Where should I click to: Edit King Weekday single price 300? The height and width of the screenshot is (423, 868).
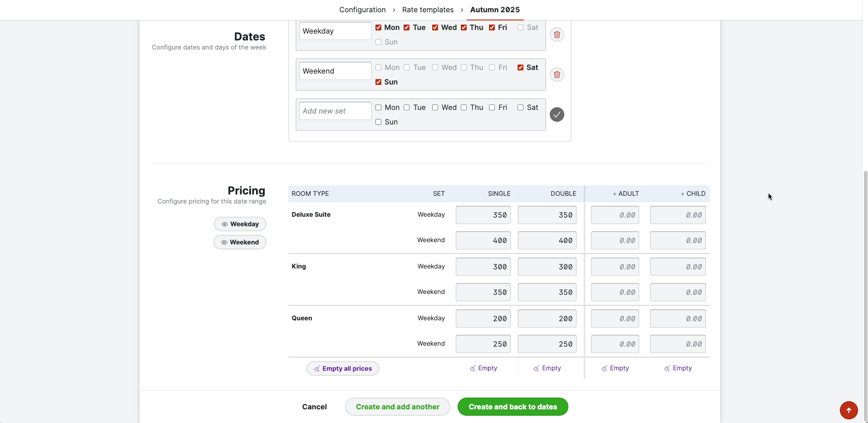483,267
